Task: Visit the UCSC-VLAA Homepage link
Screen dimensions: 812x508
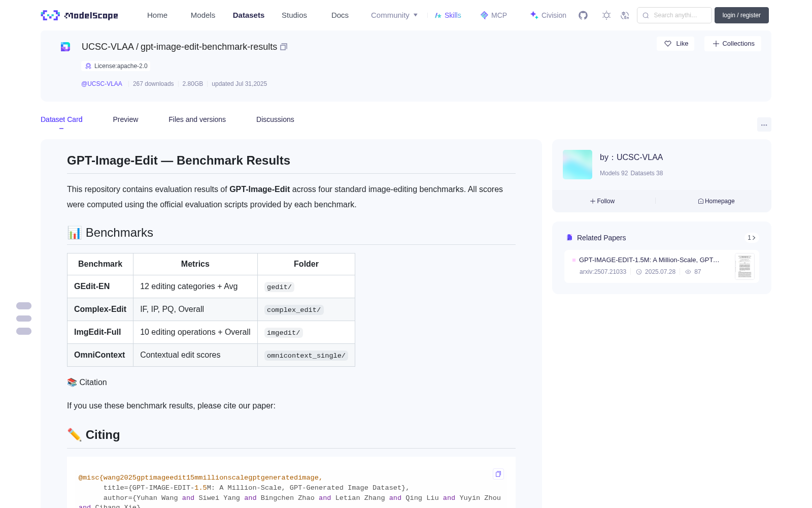Action: (716, 201)
